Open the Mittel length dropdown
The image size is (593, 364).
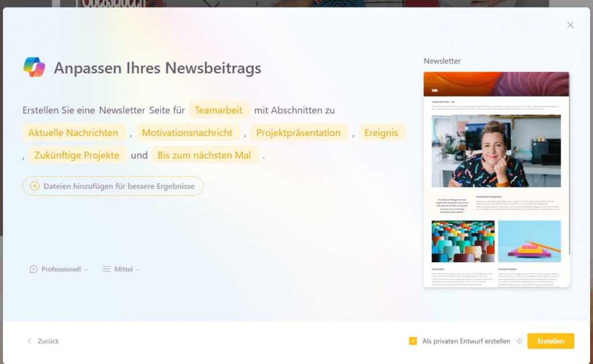pyautogui.click(x=121, y=269)
